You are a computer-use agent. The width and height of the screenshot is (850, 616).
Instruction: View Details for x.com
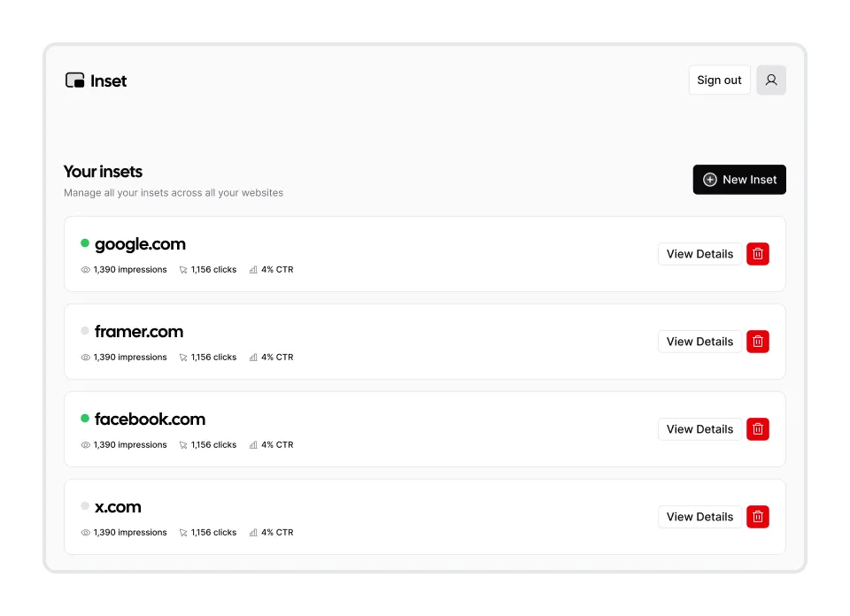[699, 516]
